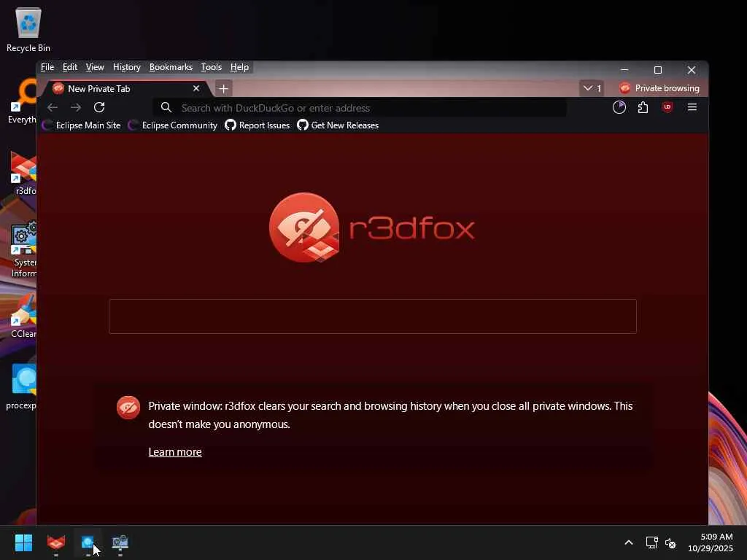747x560 pixels.
Task: Open the File menu
Action: tap(47, 67)
